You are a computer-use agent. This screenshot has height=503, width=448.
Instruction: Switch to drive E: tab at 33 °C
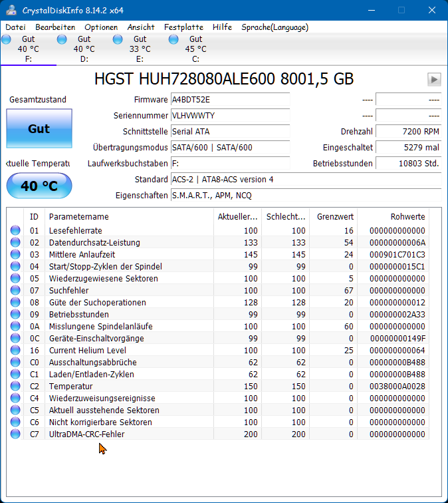coord(140,49)
